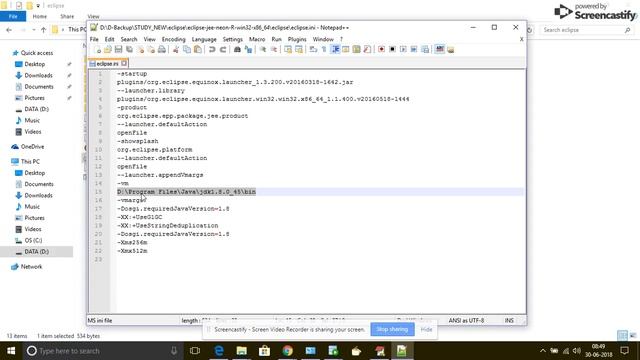Image resolution: width=640 pixels, height=360 pixels.
Task: Open Share ribbon tab in Explorer
Action: (67, 16)
